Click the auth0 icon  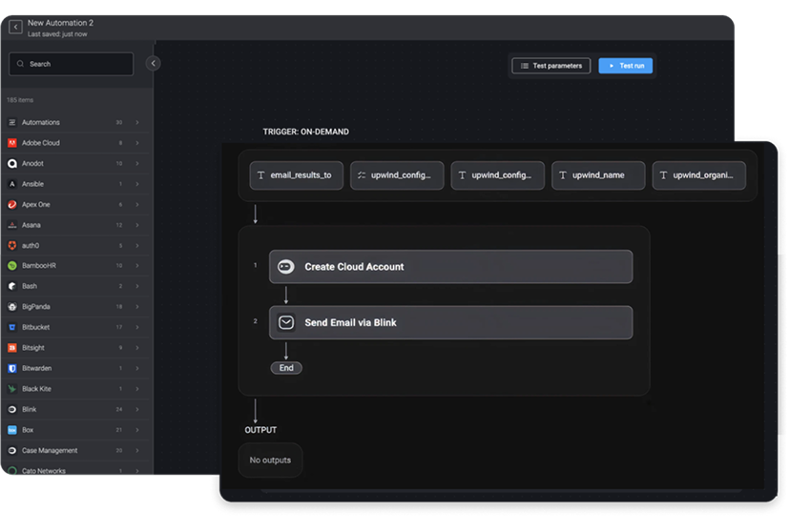point(12,246)
